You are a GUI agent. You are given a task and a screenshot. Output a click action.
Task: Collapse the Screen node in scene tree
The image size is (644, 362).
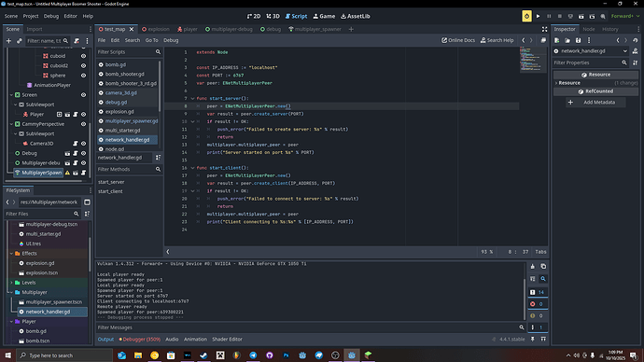tap(11, 95)
